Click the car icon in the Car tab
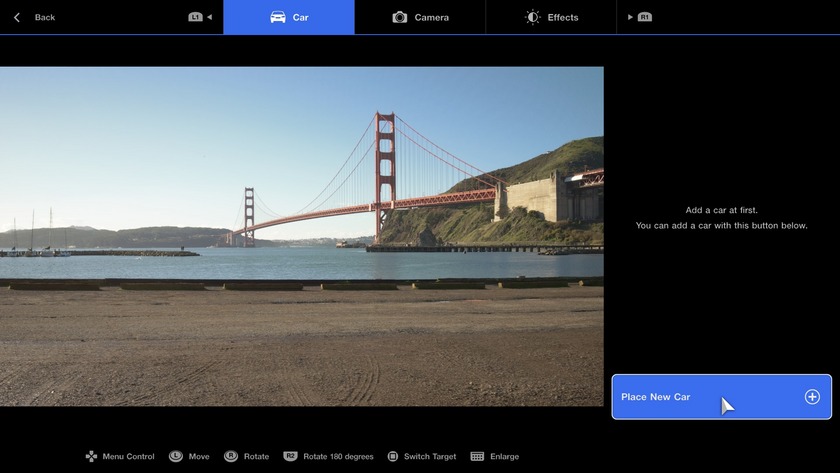This screenshot has width=840, height=473. [x=278, y=17]
